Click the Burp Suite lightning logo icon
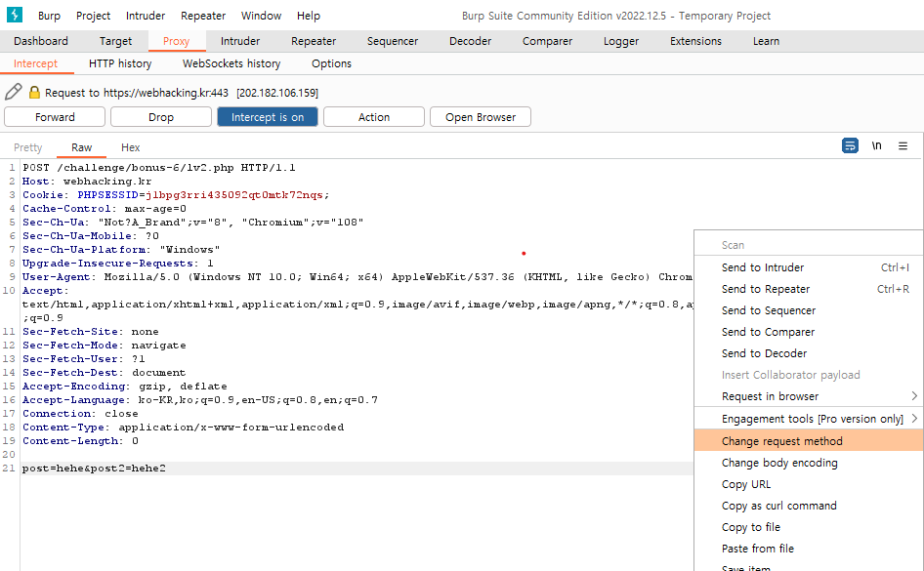This screenshot has height=571, width=924. click(14, 15)
